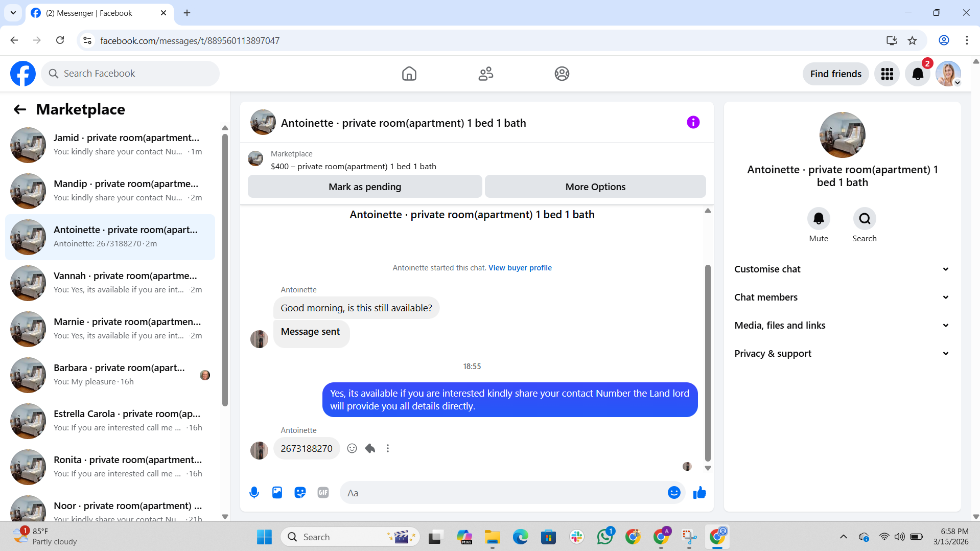980x551 pixels.
Task: Send a thumbs-up like
Action: pos(699,493)
